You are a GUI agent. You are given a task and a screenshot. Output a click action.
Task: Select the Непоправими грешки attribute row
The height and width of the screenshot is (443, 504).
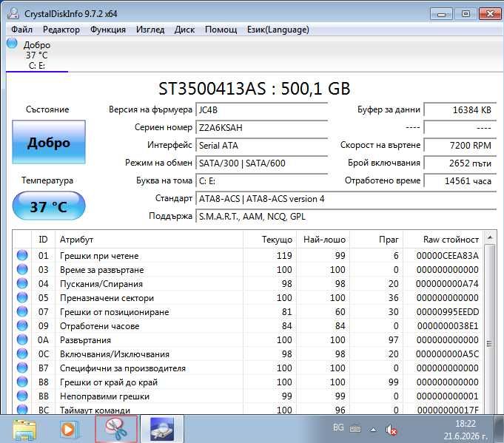[x=248, y=396]
